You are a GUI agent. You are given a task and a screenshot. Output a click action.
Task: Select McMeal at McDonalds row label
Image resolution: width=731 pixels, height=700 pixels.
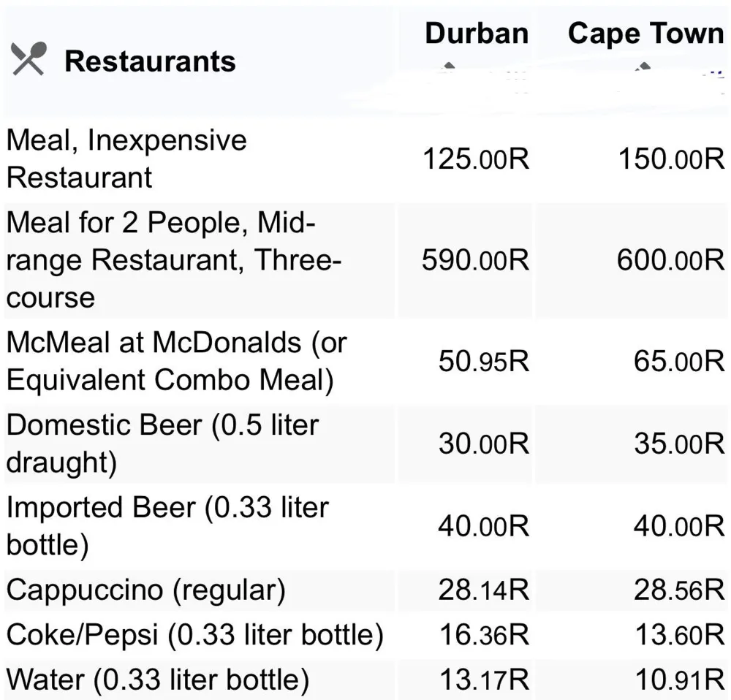(177, 361)
